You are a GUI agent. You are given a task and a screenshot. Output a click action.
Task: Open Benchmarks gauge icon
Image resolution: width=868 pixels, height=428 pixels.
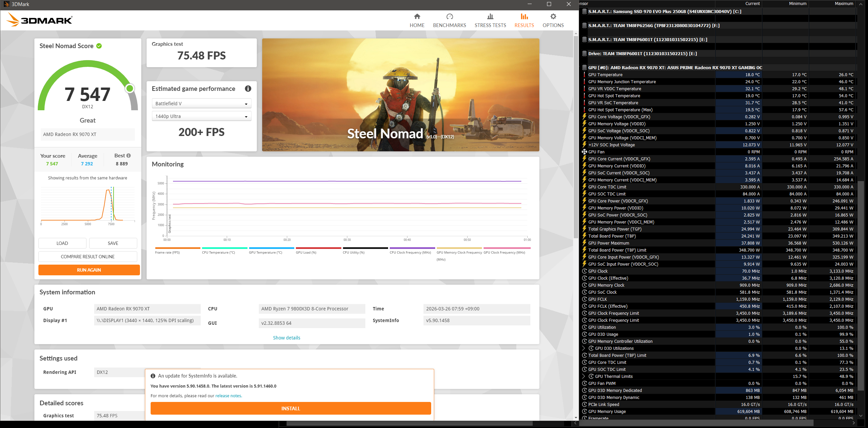[x=449, y=16]
